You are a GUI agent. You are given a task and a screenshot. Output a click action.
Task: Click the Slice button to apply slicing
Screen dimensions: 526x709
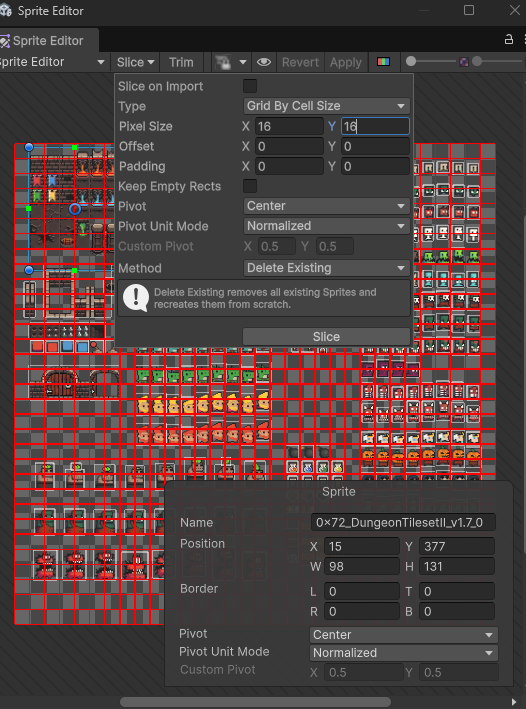[326, 336]
